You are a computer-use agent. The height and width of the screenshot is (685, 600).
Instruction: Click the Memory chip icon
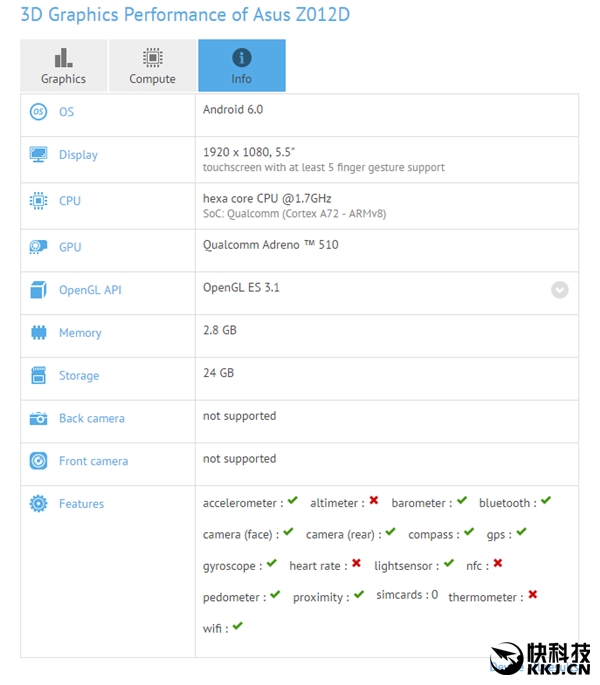(38, 333)
